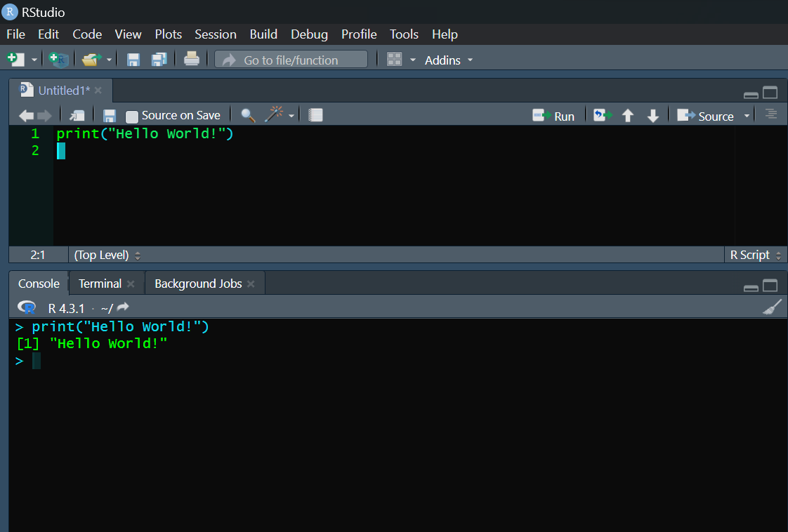The image size is (788, 532).
Task: Click the 2:1 cursor position indicator
Action: pos(38,255)
